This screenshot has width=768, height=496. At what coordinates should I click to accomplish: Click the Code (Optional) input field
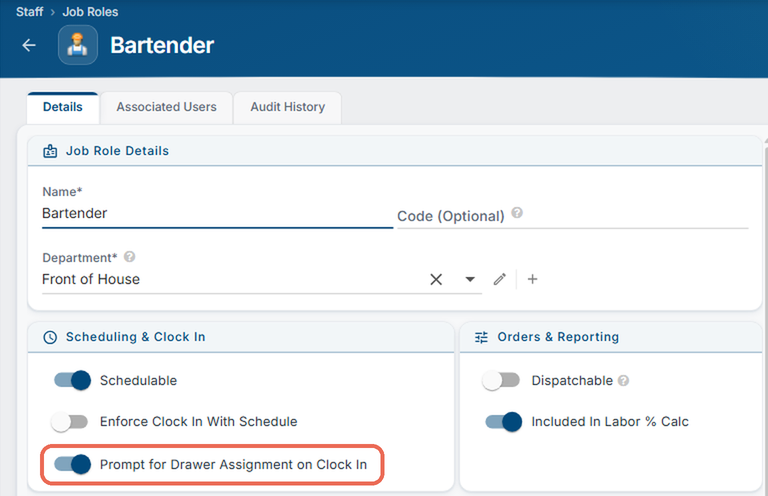573,216
